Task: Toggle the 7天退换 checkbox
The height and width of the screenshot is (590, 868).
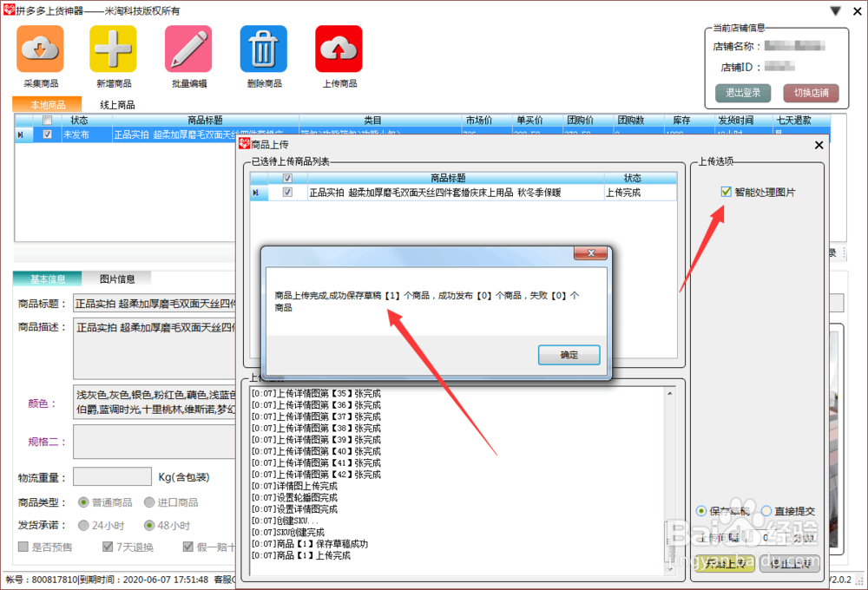Action: [x=108, y=547]
